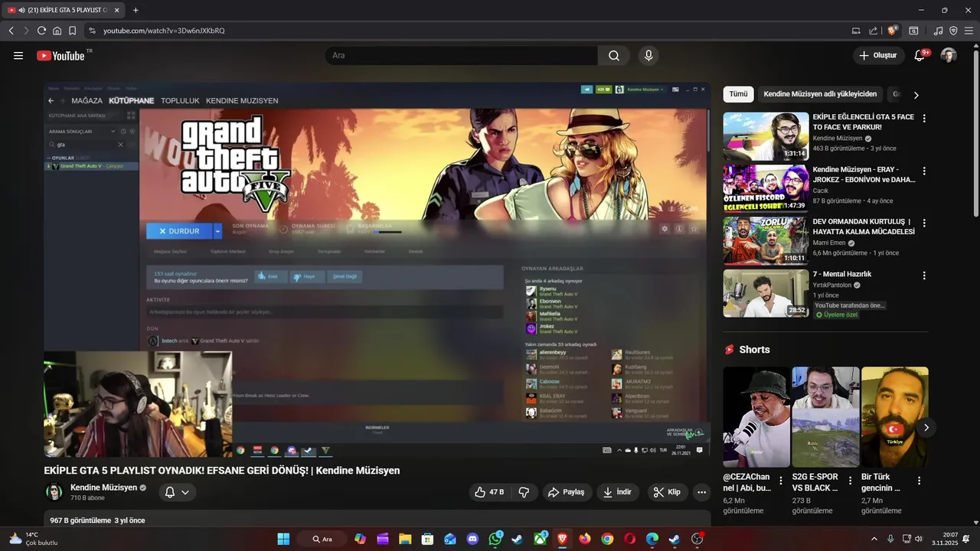Open the Windows Start menu
The height and width of the screenshot is (551, 980).
click(x=283, y=539)
